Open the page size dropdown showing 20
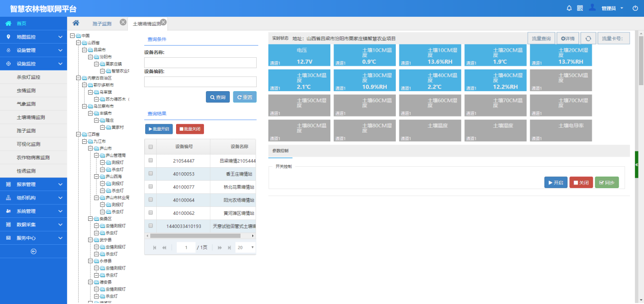This screenshot has height=304, width=644. [x=246, y=248]
